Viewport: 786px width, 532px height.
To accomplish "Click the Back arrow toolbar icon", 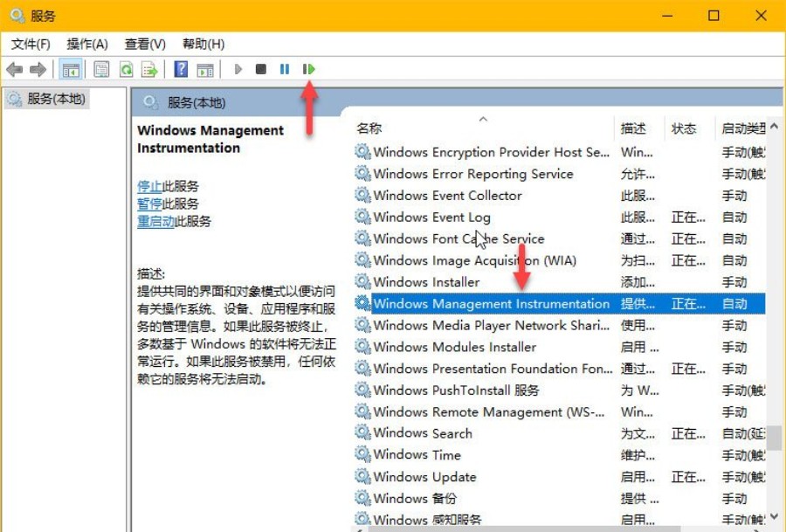I will click(x=15, y=69).
